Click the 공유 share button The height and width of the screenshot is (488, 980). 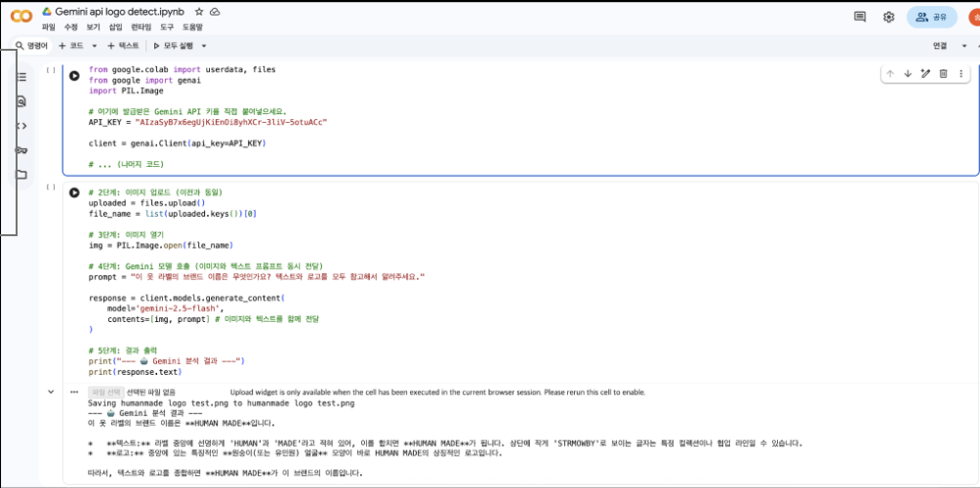[931, 17]
